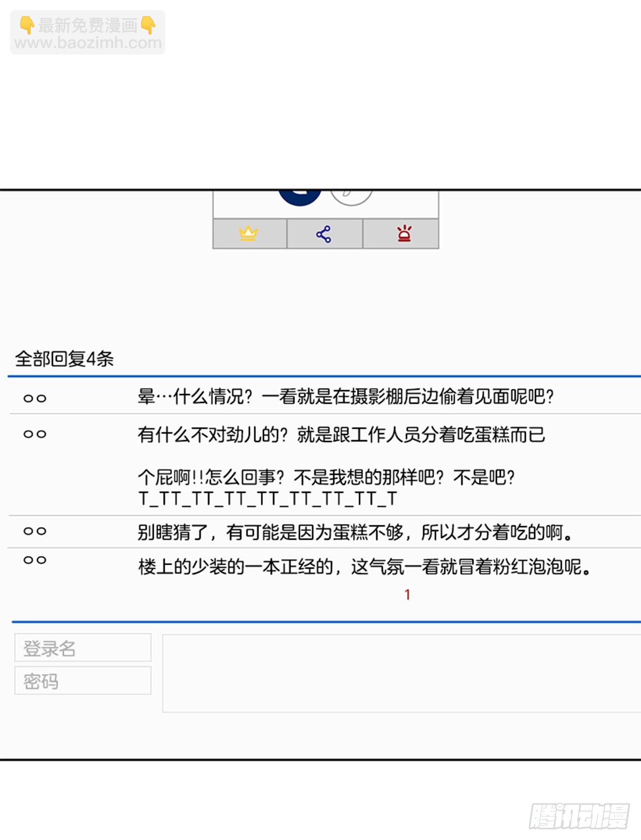Viewport: 641px width, 840px height.
Task: Open the www.baozimh.com link
Action: (x=88, y=43)
